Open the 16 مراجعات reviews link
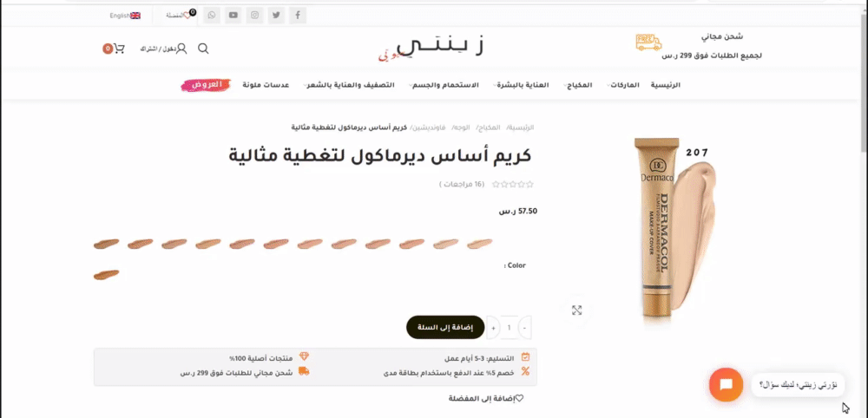 pyautogui.click(x=463, y=184)
